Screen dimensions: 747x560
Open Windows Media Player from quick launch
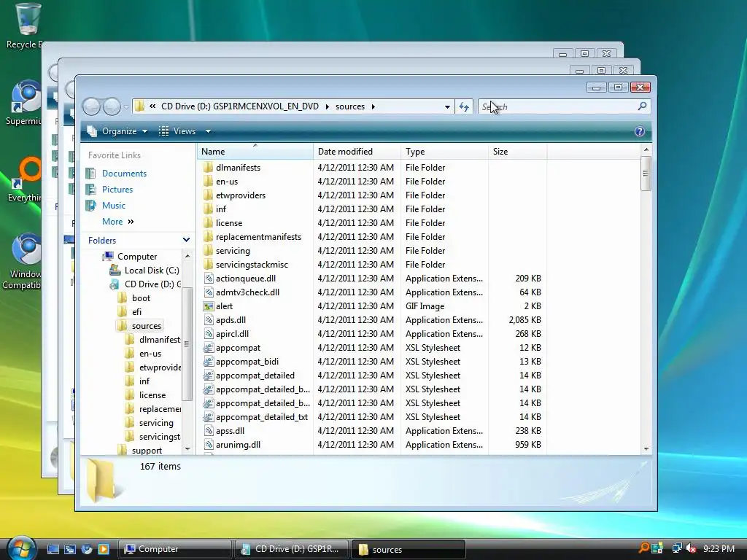click(104, 549)
